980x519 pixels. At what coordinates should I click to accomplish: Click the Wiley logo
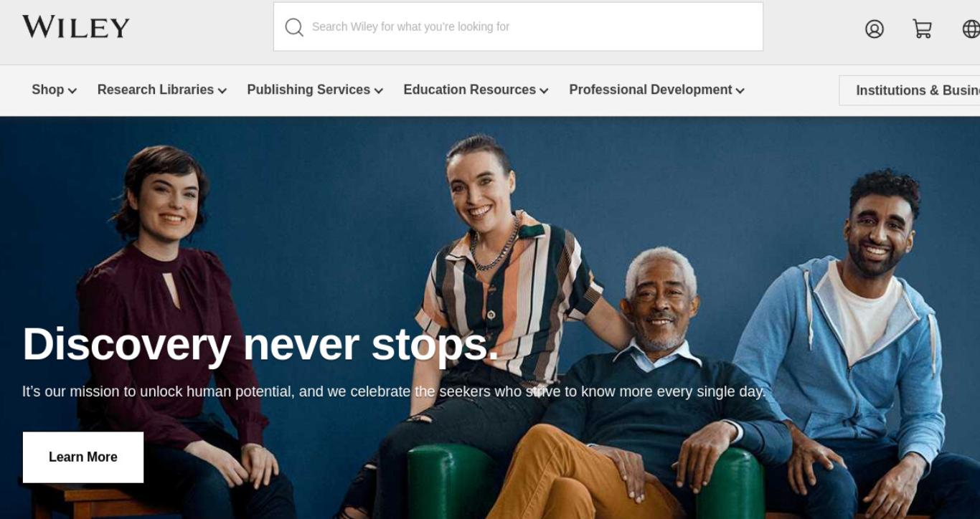76,27
